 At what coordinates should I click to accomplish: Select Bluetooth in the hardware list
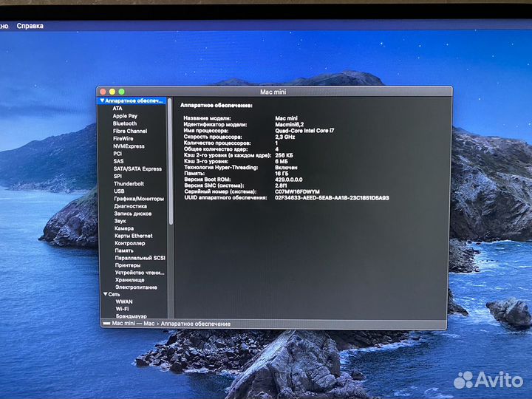pyautogui.click(x=125, y=123)
